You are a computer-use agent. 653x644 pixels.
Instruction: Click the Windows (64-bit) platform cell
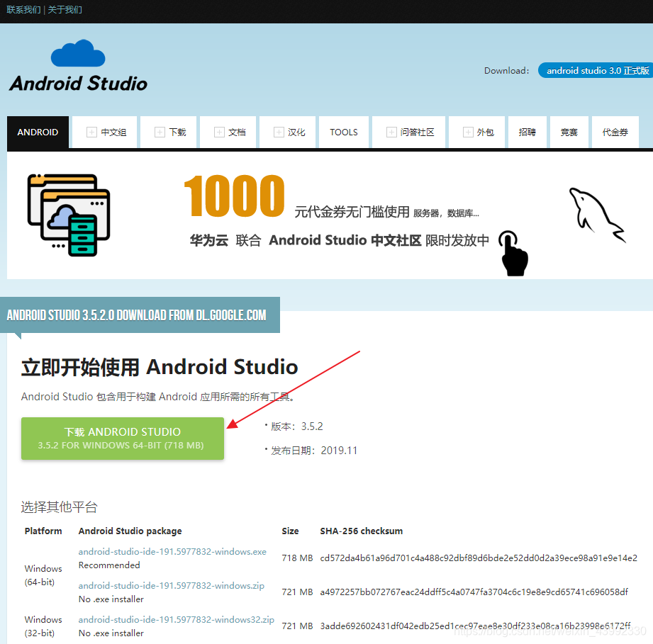pos(43,575)
